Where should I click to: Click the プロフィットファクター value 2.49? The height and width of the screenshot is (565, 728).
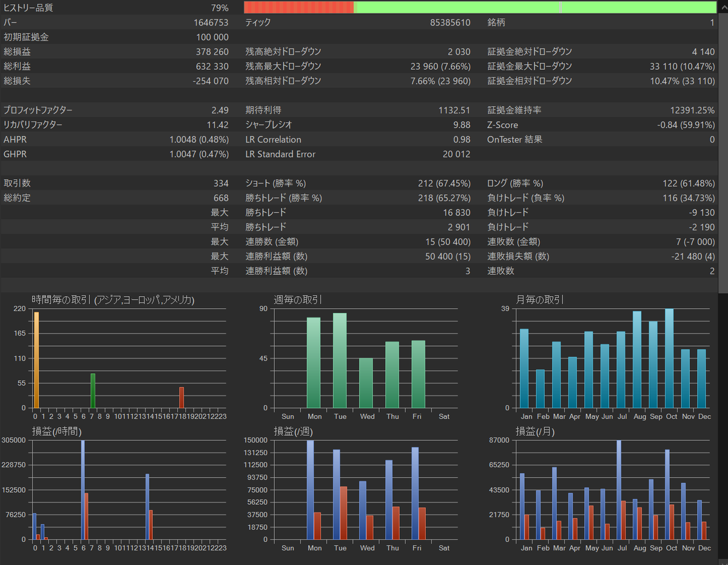pyautogui.click(x=221, y=110)
